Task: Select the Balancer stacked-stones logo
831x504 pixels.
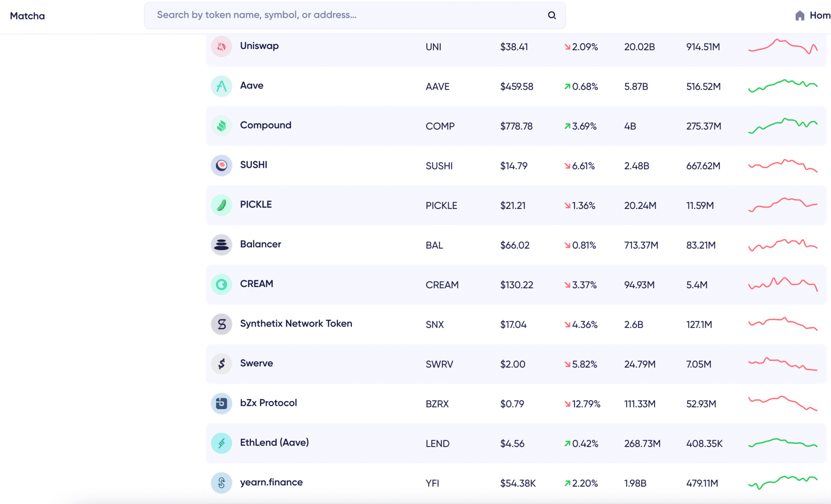Action: coord(221,244)
